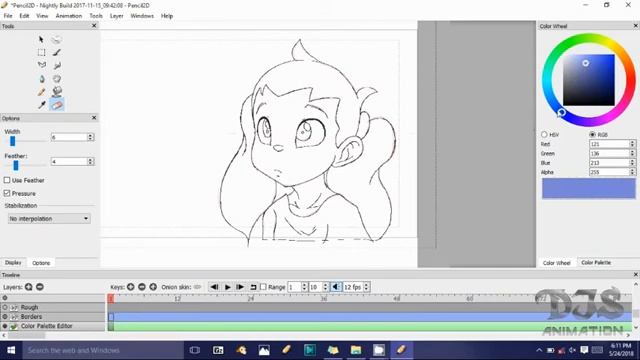
Task: Remove the current layer in Timeline
Action: tap(40, 287)
